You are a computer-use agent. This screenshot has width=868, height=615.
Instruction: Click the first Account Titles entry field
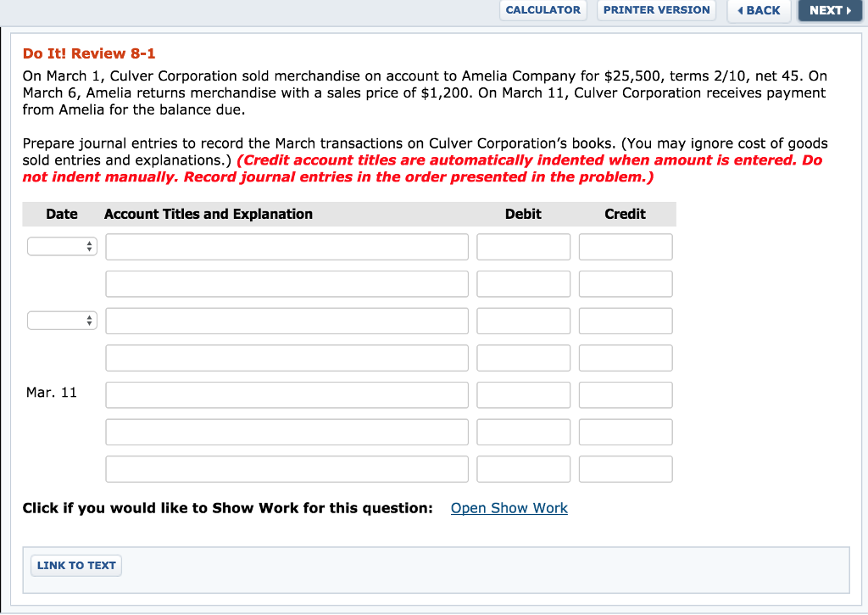287,246
